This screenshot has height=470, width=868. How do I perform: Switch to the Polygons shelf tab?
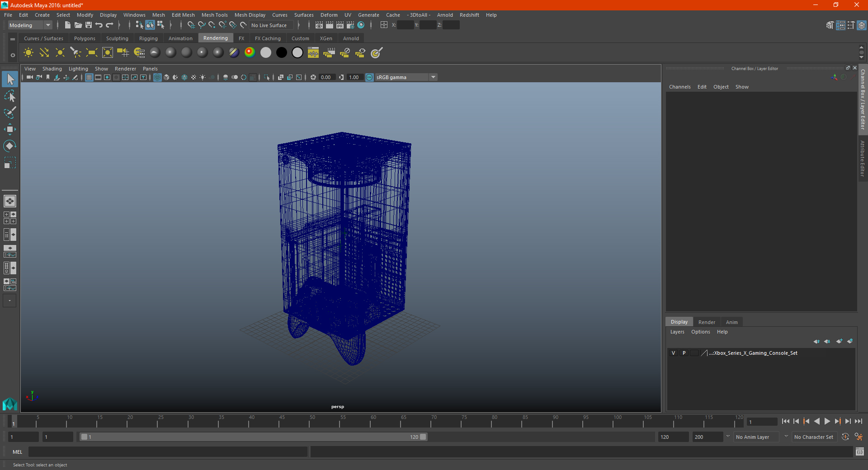[x=85, y=38]
